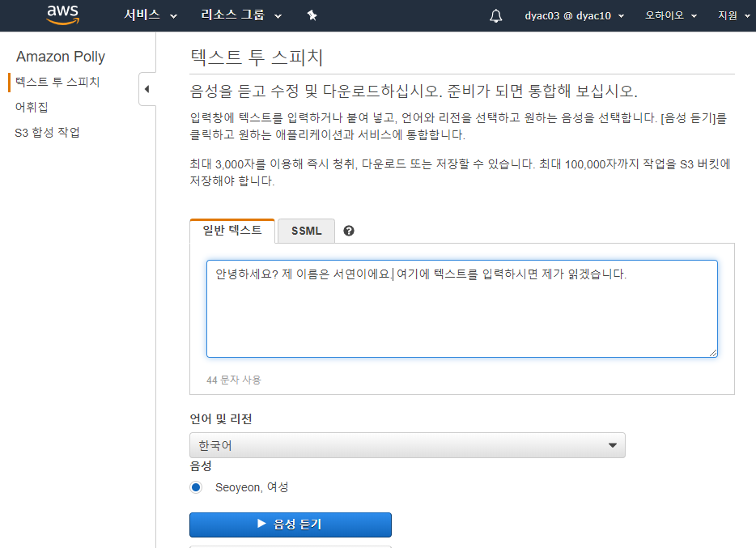Open S3 합성 작업 in the sidebar

pyautogui.click(x=47, y=133)
